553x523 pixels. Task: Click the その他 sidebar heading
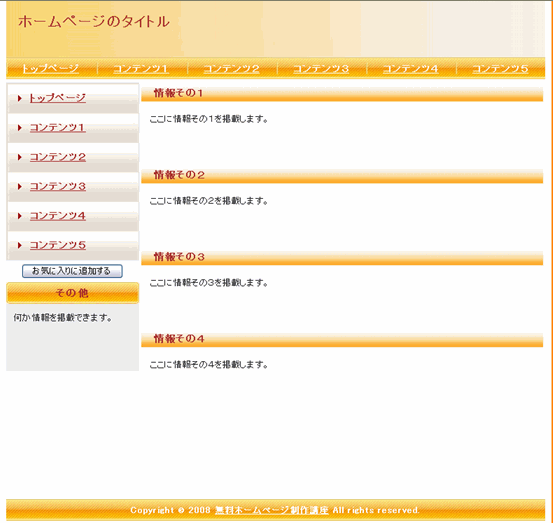click(x=72, y=293)
